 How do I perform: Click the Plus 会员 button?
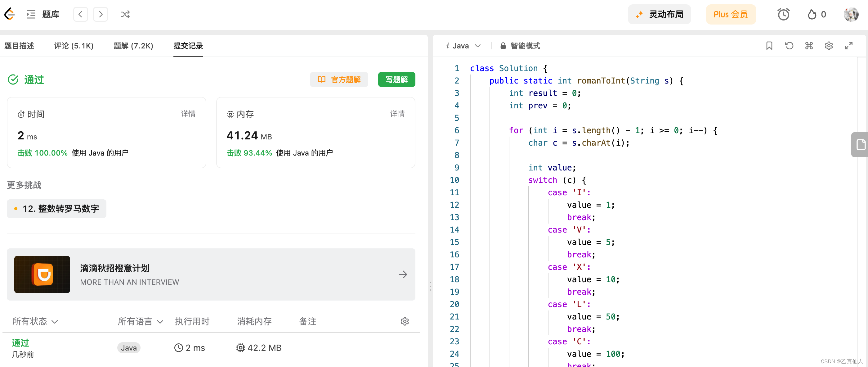(x=731, y=14)
